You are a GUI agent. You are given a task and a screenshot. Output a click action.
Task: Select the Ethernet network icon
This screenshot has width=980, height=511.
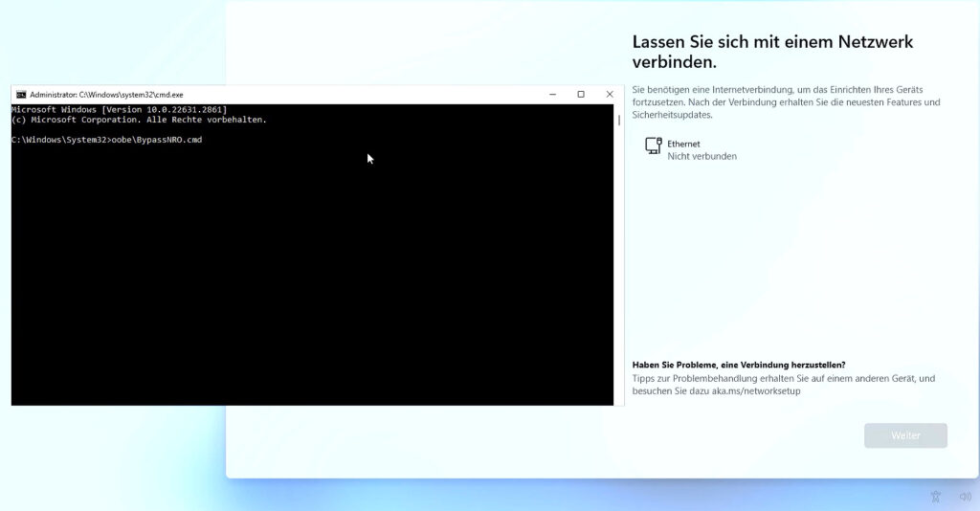tap(653, 145)
